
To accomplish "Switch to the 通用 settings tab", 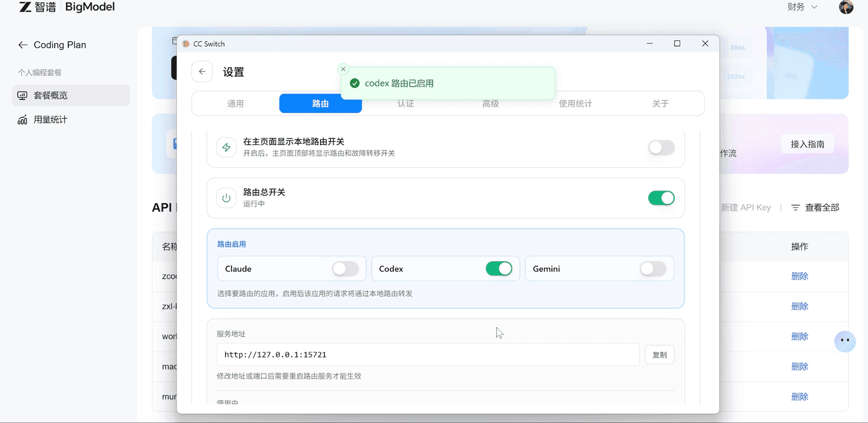I will (236, 103).
